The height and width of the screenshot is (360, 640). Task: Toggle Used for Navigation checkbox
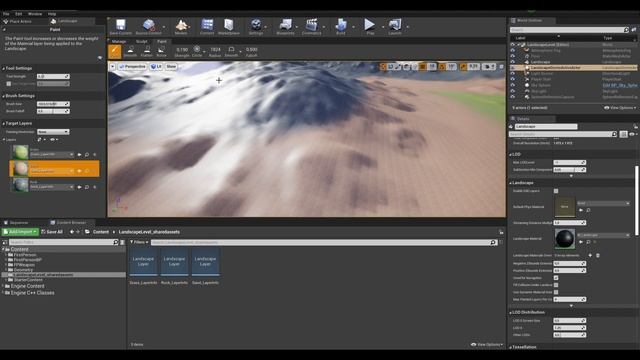point(556,278)
